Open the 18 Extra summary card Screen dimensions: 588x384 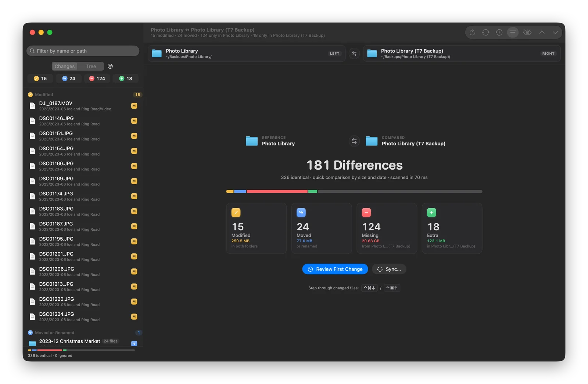452,228
